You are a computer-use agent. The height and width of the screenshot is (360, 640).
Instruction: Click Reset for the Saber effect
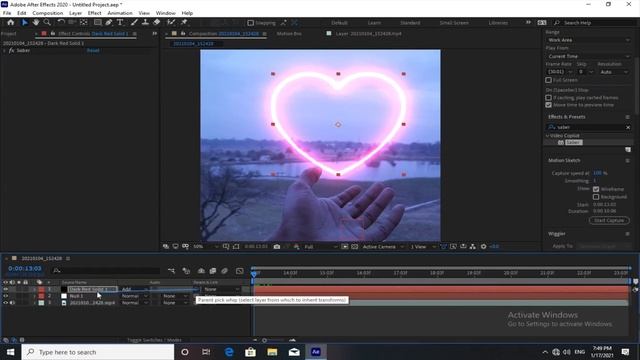point(93,51)
